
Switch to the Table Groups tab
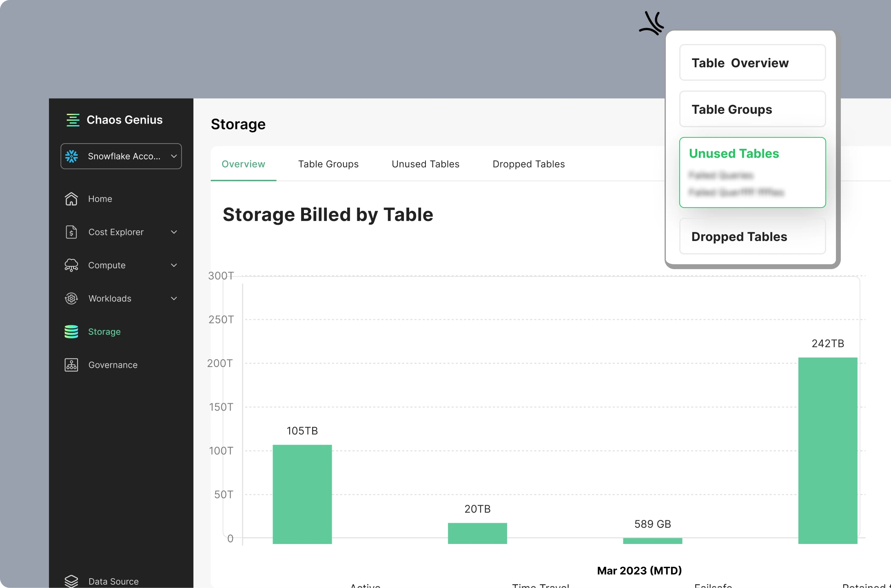pos(328,164)
